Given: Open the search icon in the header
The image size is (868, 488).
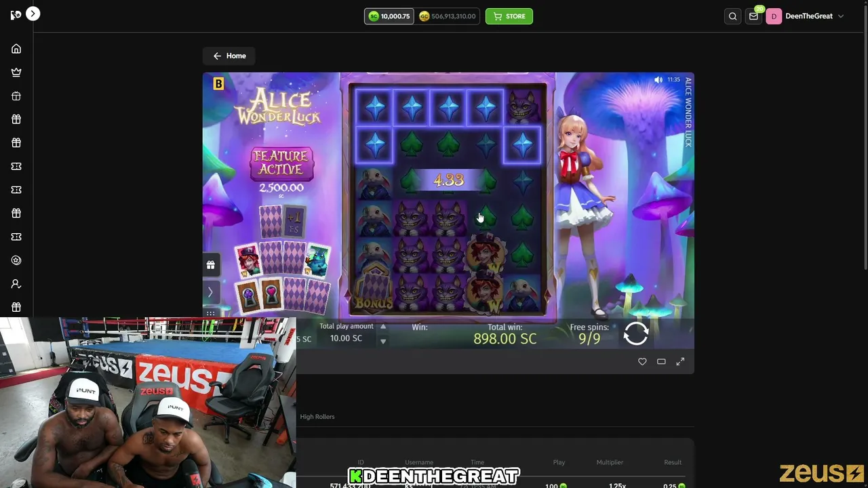Looking at the screenshot, I should click(733, 16).
